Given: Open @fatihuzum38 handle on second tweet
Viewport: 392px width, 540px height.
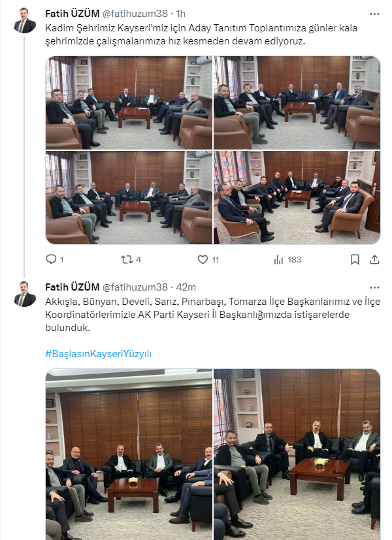Looking at the screenshot, I should pyautogui.click(x=135, y=287).
